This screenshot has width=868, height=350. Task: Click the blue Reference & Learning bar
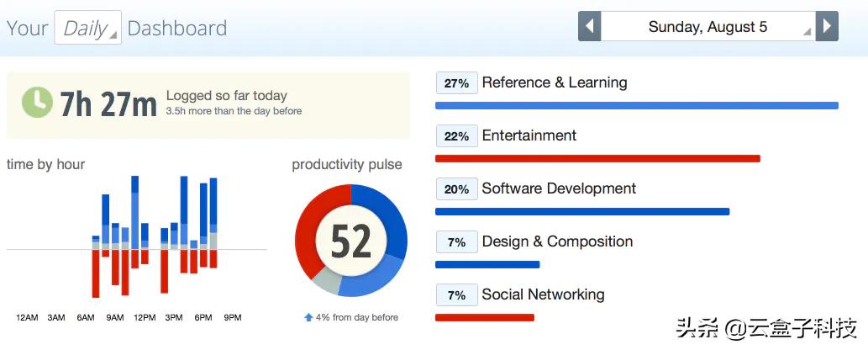point(636,105)
